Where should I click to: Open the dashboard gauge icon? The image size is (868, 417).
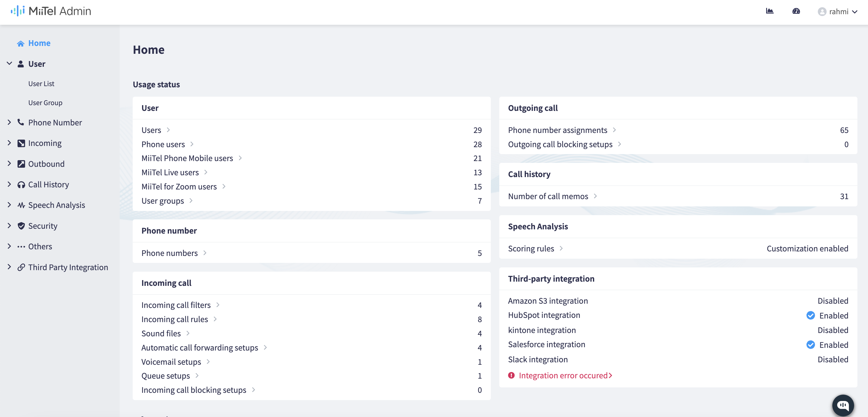796,11
